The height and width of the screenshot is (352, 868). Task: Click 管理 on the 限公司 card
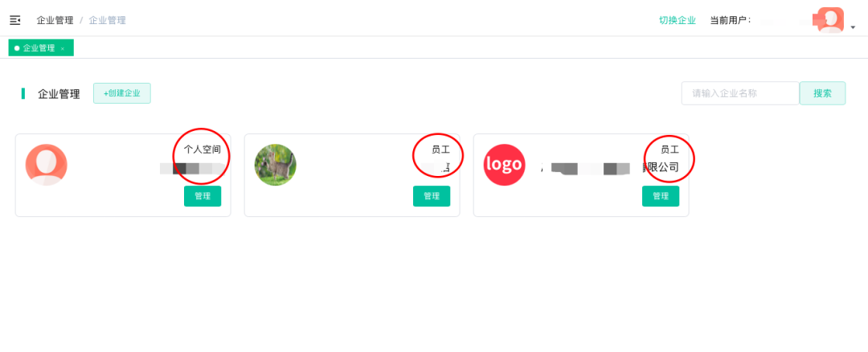click(661, 196)
